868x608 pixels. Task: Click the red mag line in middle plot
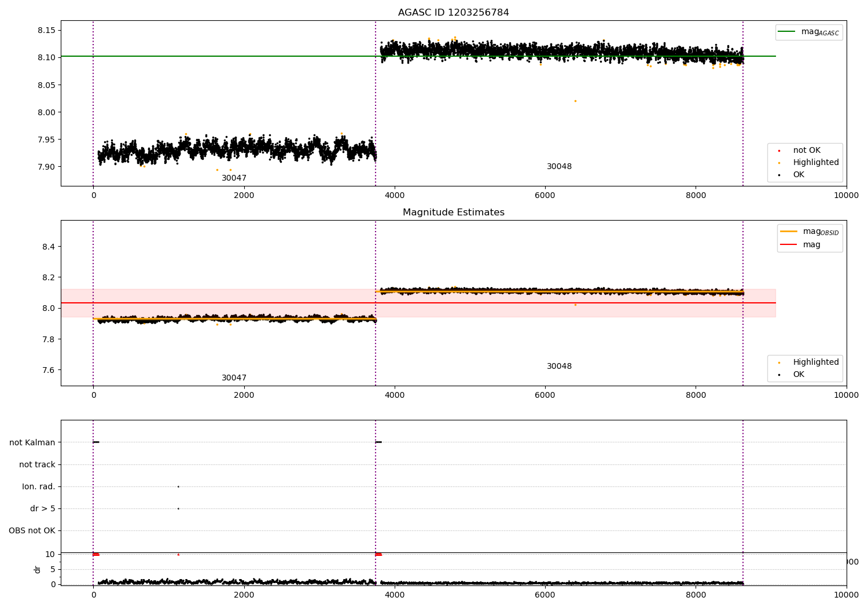418,303
